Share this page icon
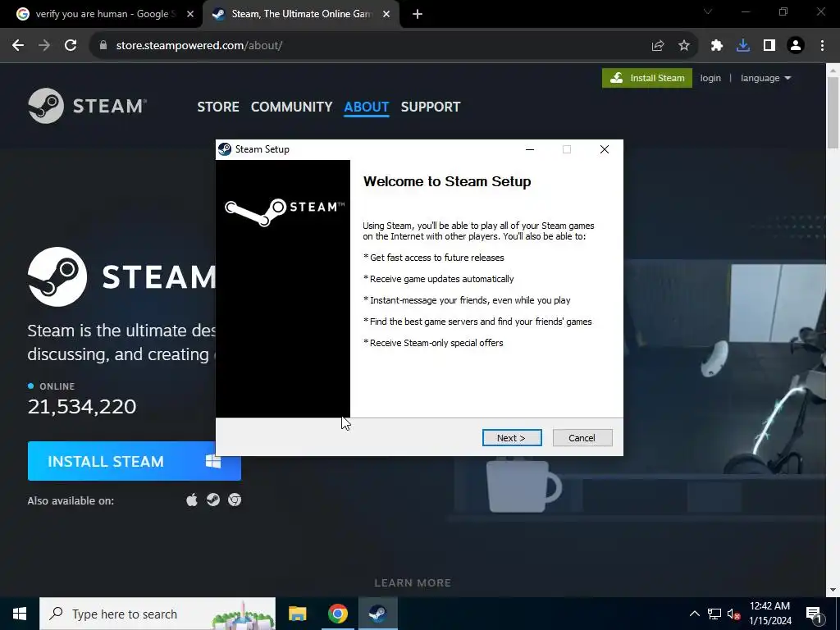The height and width of the screenshot is (630, 840). pyautogui.click(x=658, y=46)
